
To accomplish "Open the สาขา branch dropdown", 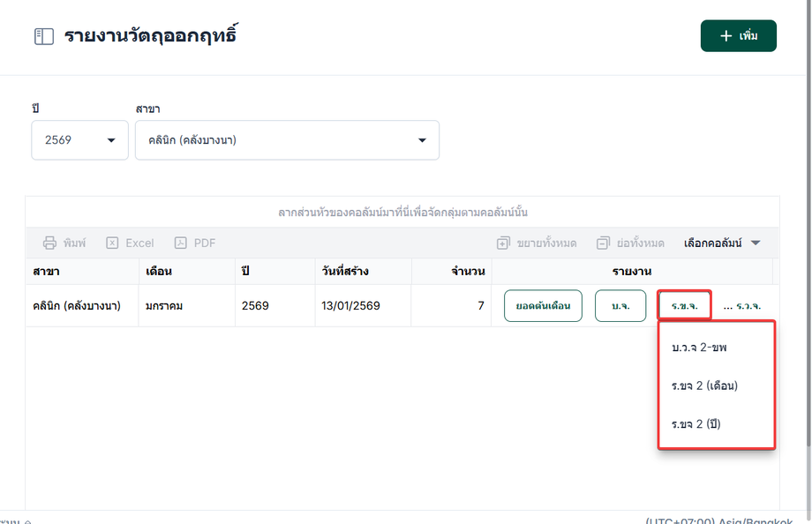I will pos(287,140).
